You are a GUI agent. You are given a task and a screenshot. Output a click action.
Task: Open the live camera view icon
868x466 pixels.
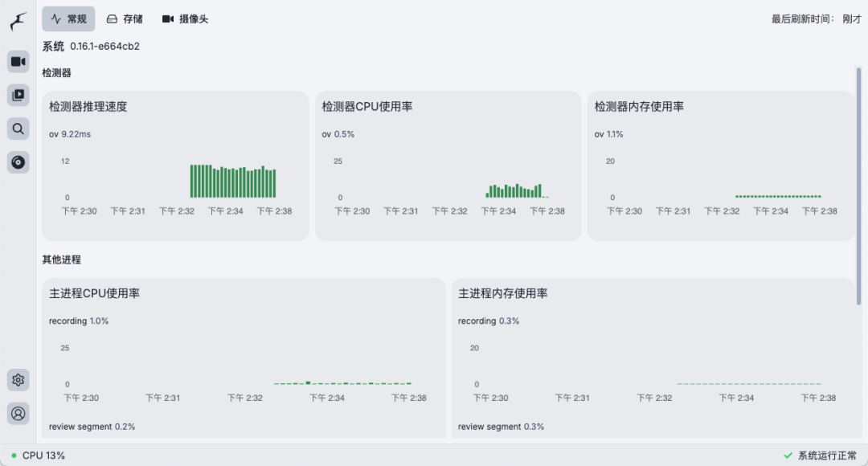[18, 61]
